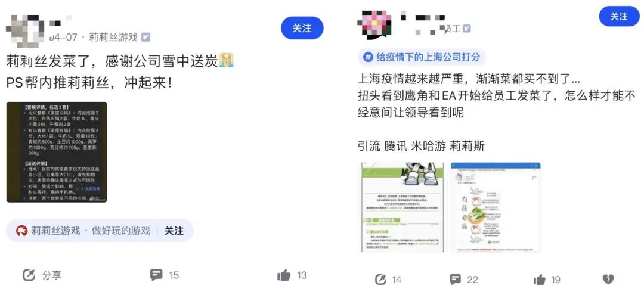Viewport: 644px width, 298px height.
Task: Open the 给疫情下的上海公司打分 topic tag
Action: click(x=422, y=57)
